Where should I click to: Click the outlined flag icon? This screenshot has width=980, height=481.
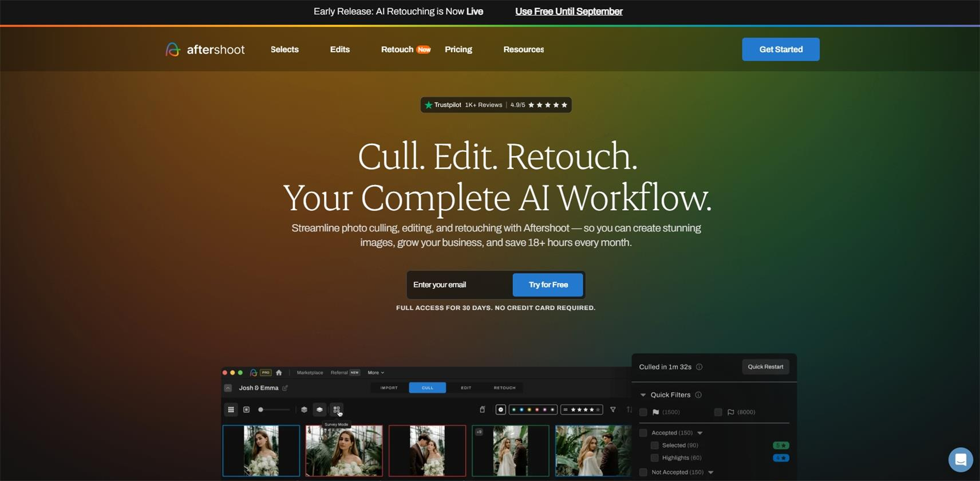(x=730, y=412)
